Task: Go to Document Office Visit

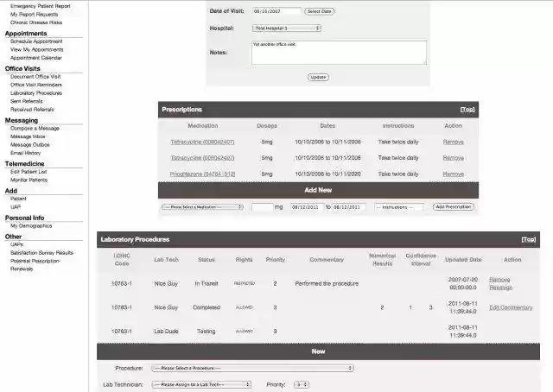Action: click(35, 77)
